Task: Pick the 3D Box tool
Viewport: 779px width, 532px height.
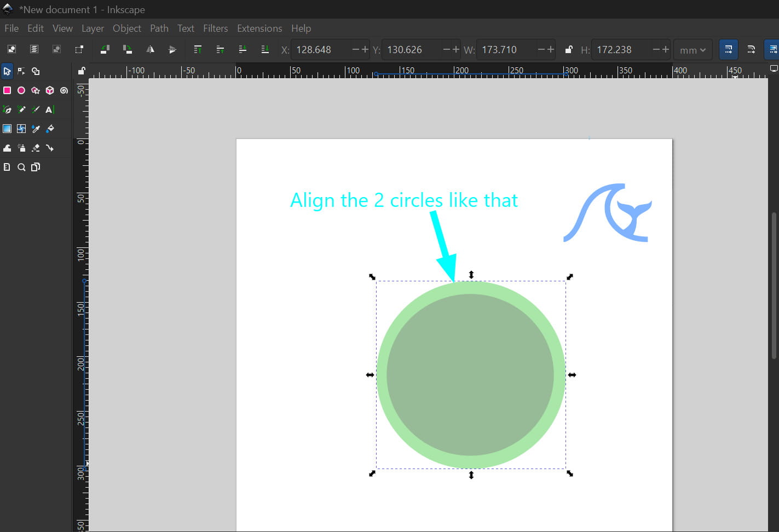Action: [x=50, y=90]
